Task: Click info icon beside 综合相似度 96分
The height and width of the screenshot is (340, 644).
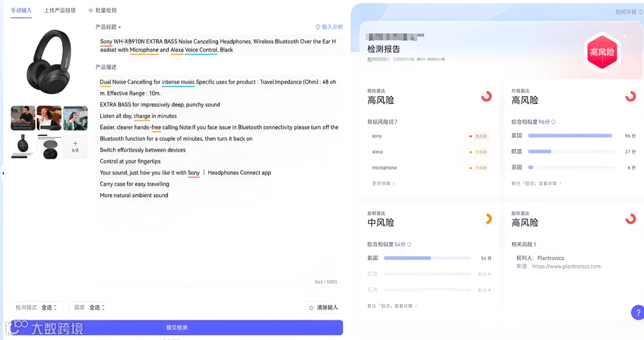Action: [553, 122]
